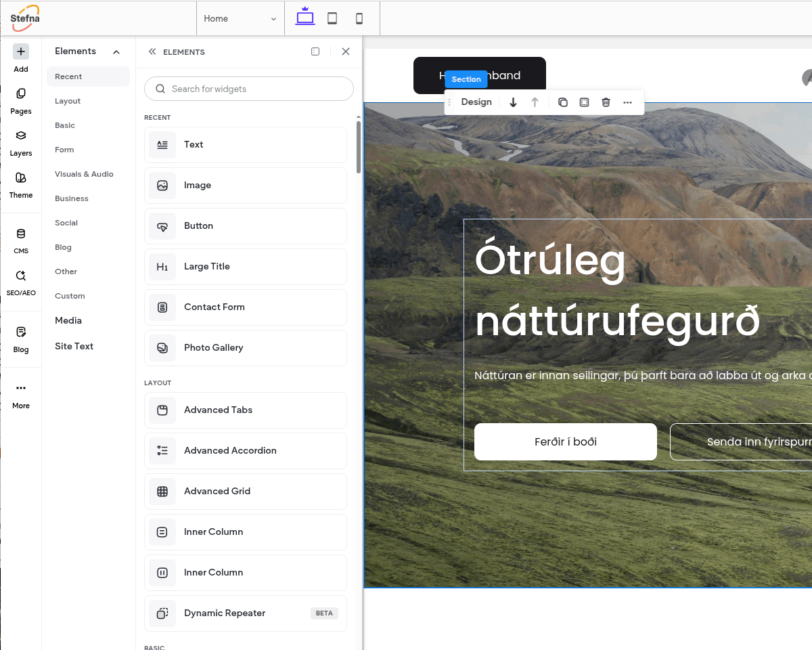Click the Design button in section toolbar

(476, 102)
